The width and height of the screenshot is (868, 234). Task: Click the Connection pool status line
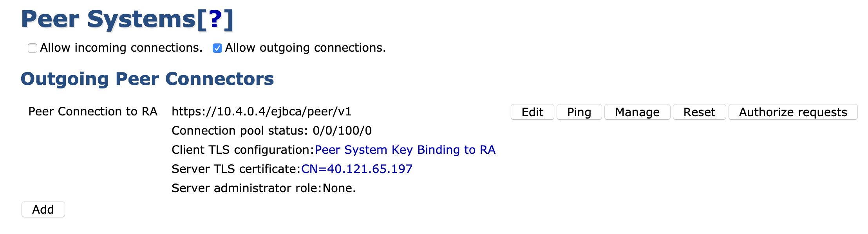pos(271,131)
